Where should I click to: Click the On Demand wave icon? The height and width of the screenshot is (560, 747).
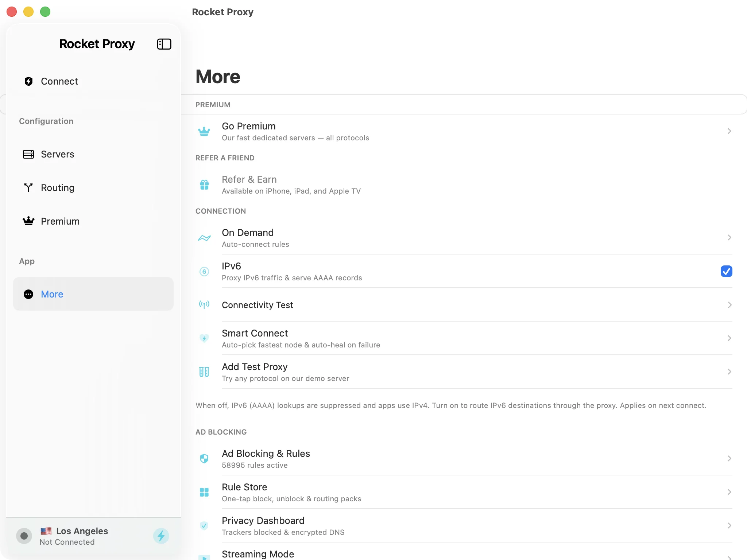click(204, 238)
